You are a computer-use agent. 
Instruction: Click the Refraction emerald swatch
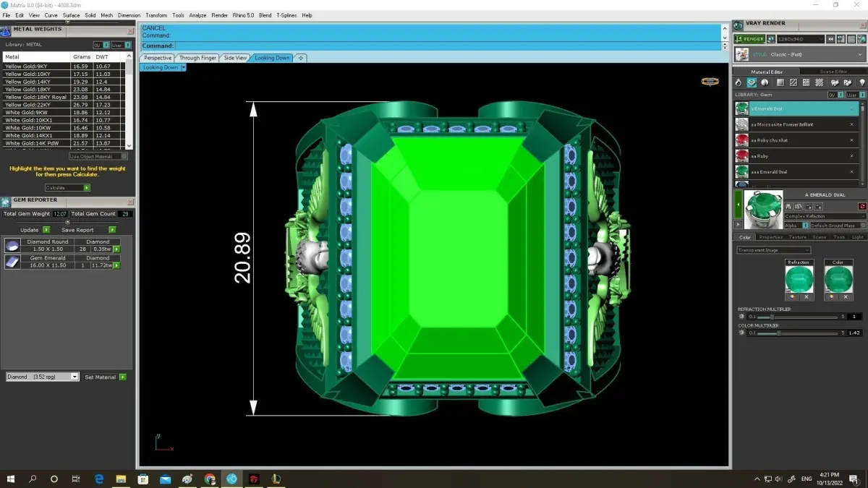(x=799, y=279)
